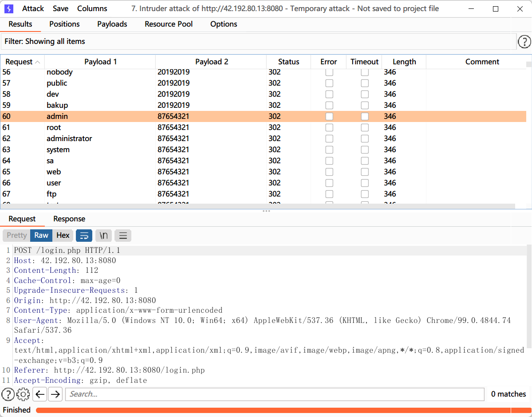Screen dimensions: 532x417
Task: Click the 'Content-Length' header name
Action: coord(45,271)
